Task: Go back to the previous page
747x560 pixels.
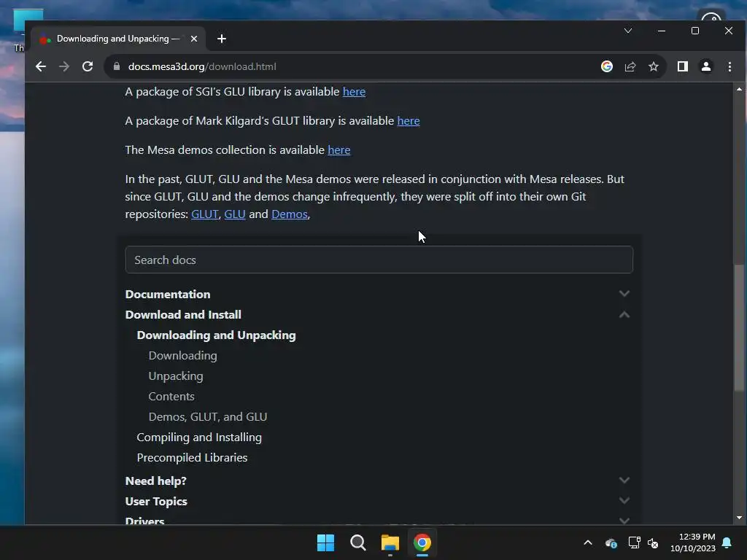Action: [x=41, y=66]
